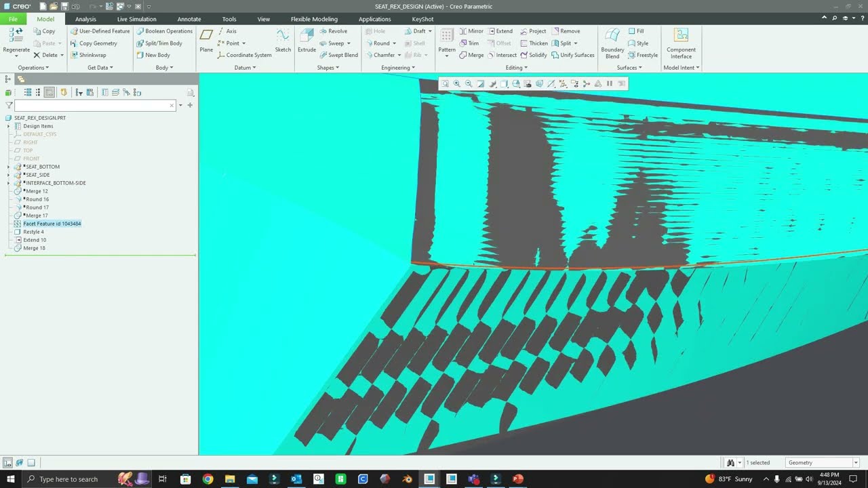This screenshot has height=488, width=868.
Task: Click Refit in graphics toolbar
Action: [x=445, y=84]
